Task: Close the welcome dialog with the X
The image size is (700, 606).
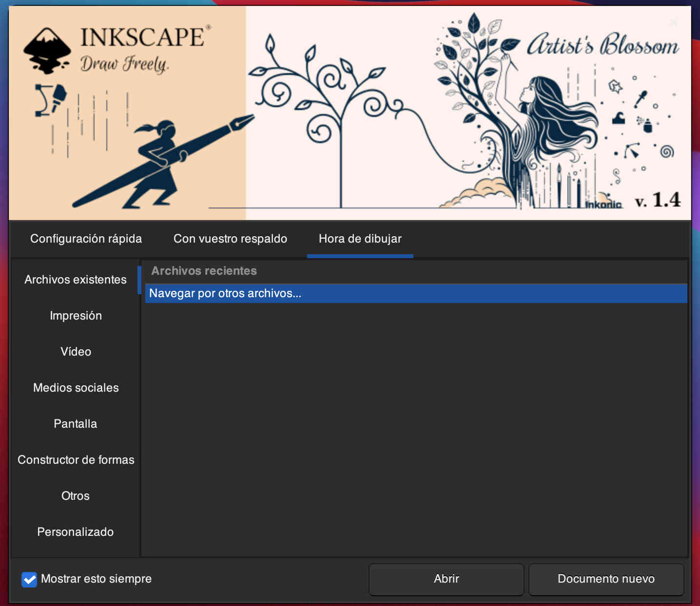Action: 674,22
